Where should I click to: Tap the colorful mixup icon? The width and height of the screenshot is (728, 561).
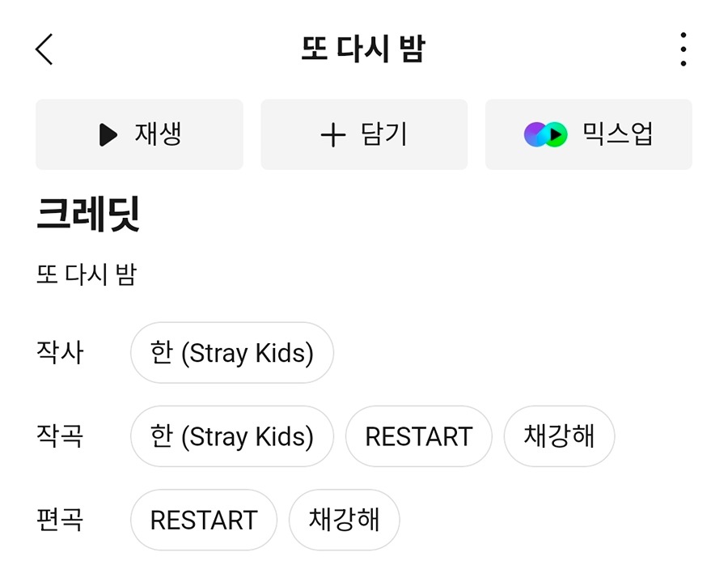coord(545,135)
